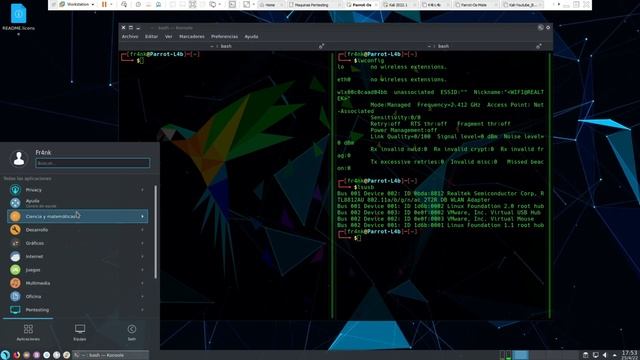Screen dimensions: 640x360
Task: Open the Privacy category icon
Action: click(15, 190)
